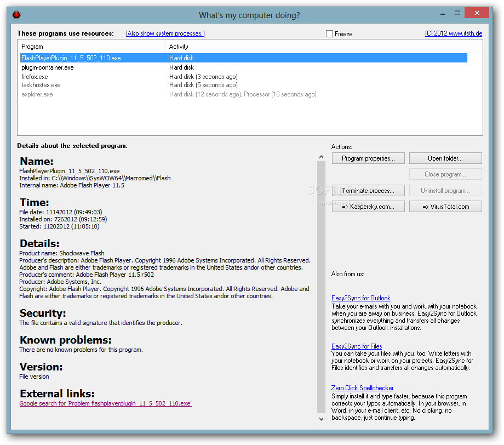Viewport: 504px width, 445px height.
Task: Select the taskhostex.exe process row
Action: tap(243, 85)
